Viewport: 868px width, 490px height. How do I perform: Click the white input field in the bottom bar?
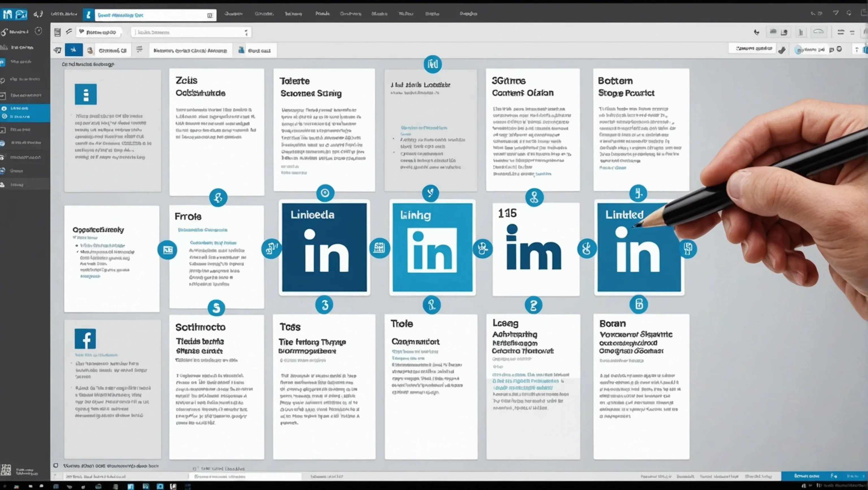coord(245,476)
